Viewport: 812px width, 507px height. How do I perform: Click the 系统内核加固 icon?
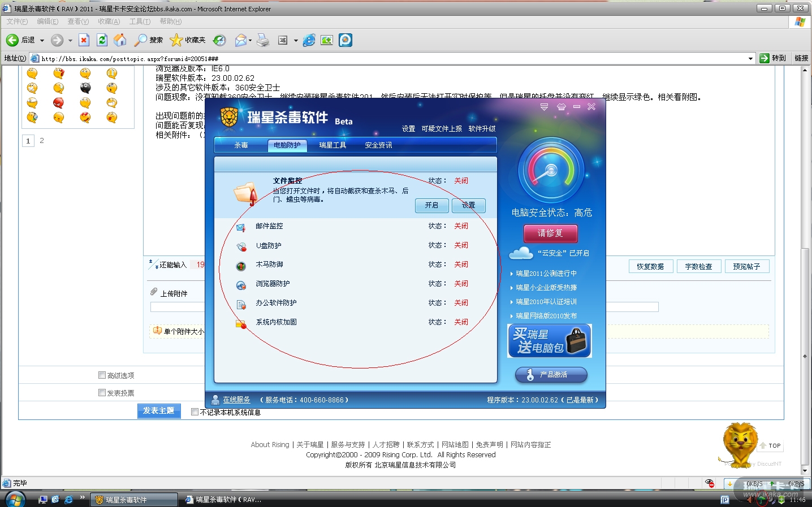point(241,323)
